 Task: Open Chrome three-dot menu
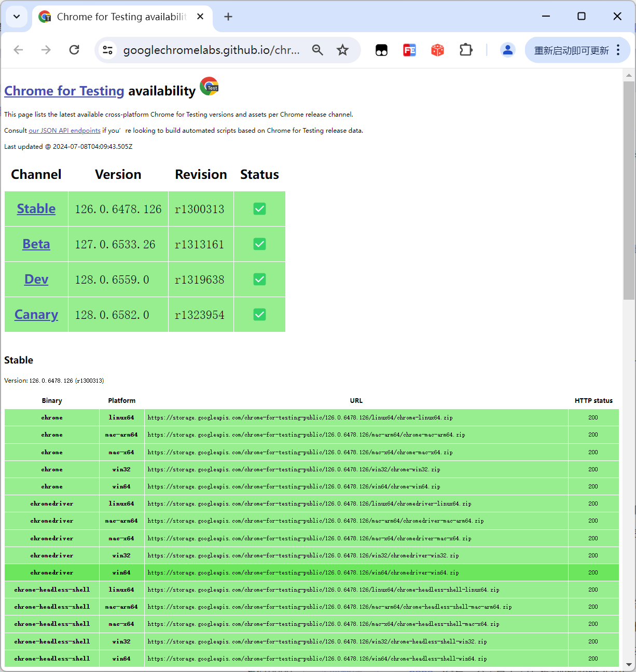tap(618, 50)
